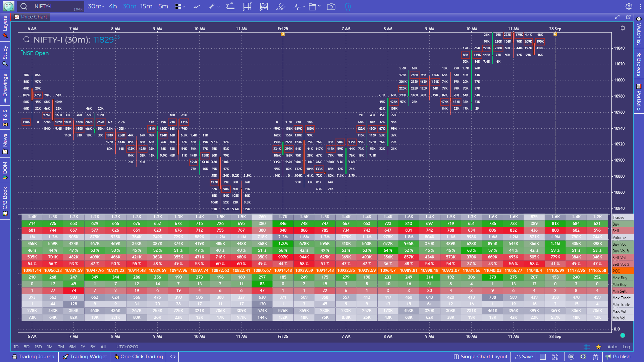The width and height of the screenshot is (644, 362).
Task: Toggle the magnet snap tool
Action: coord(348,6)
